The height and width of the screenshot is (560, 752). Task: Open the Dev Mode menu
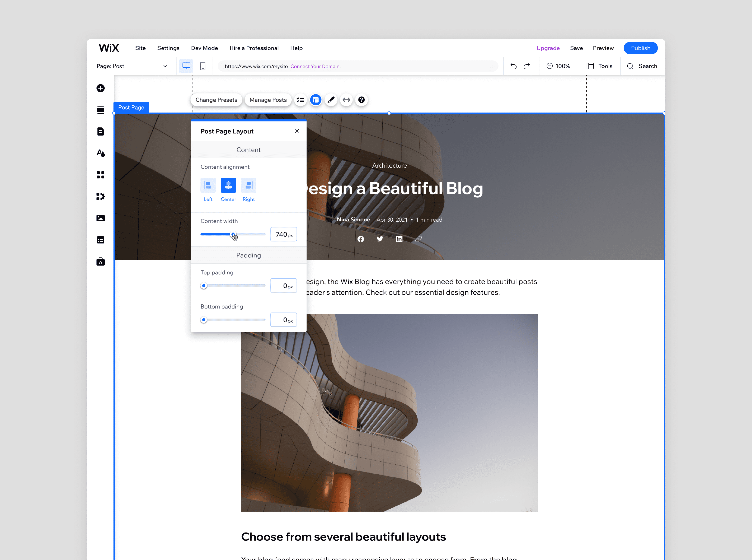click(204, 48)
